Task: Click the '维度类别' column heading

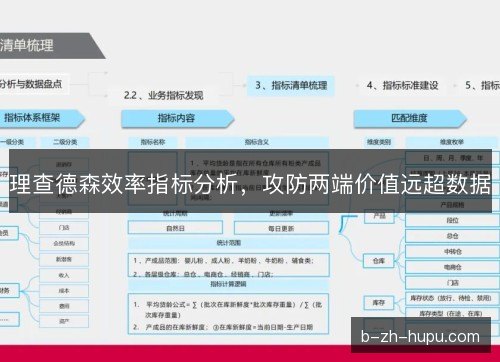Action: pos(379,142)
